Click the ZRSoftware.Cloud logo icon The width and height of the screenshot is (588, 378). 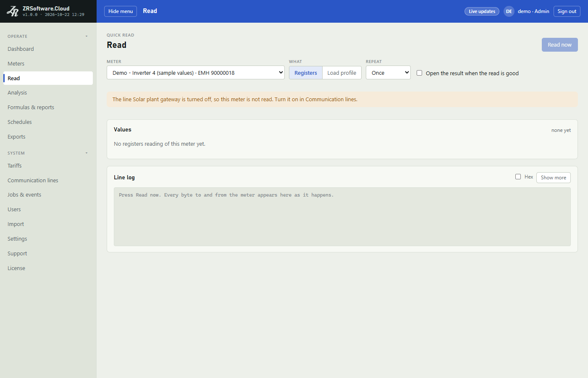13,11
